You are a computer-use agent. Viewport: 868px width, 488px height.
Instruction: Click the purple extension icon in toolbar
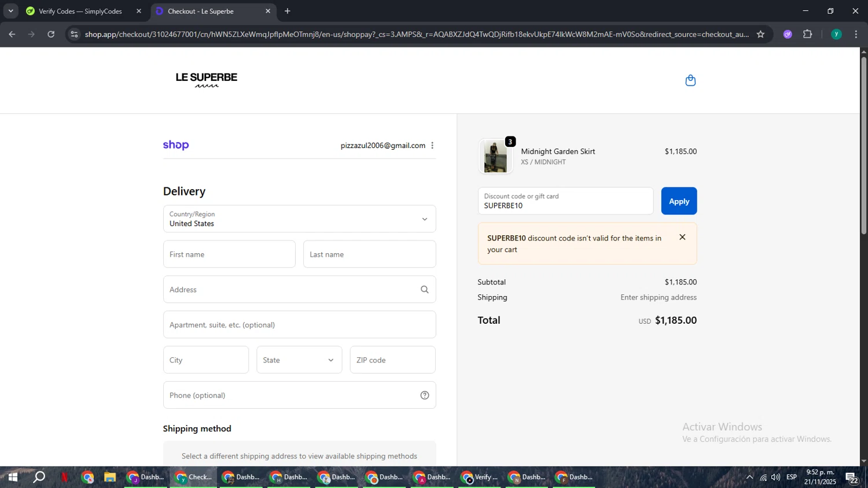click(x=788, y=34)
